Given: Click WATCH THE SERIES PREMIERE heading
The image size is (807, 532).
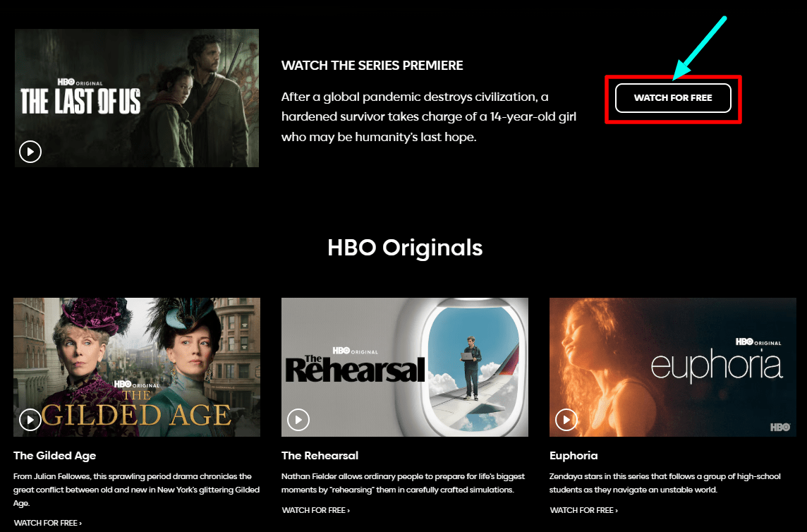Looking at the screenshot, I should pyautogui.click(x=372, y=66).
